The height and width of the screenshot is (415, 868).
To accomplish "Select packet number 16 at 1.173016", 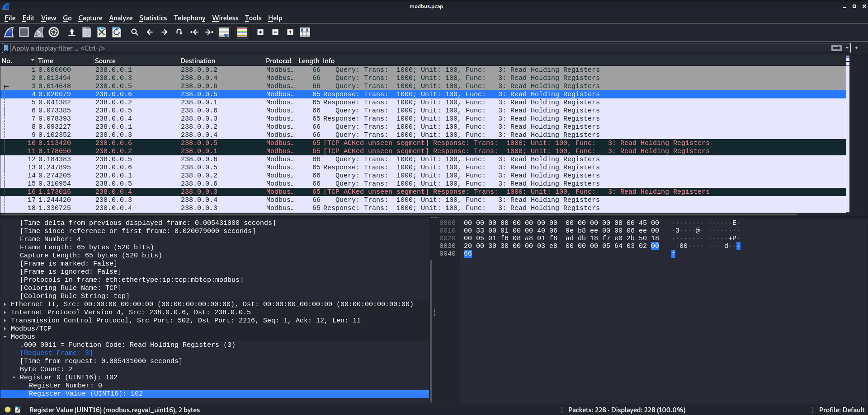I will [423, 192].
